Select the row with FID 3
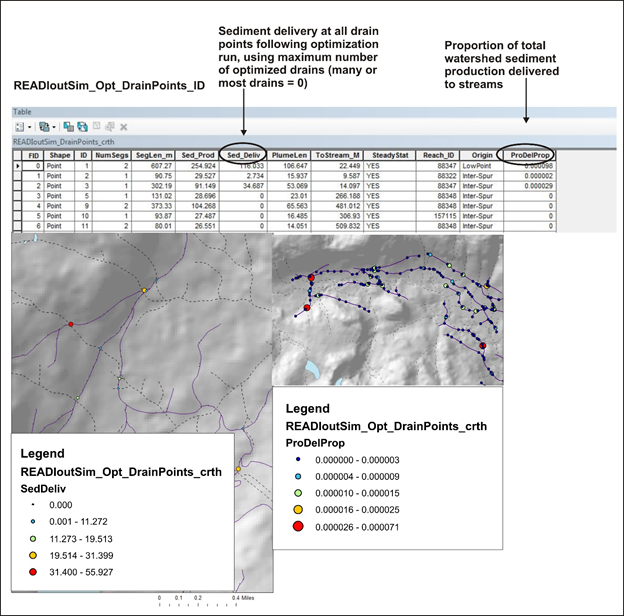This screenshot has width=624, height=616. coord(17,196)
